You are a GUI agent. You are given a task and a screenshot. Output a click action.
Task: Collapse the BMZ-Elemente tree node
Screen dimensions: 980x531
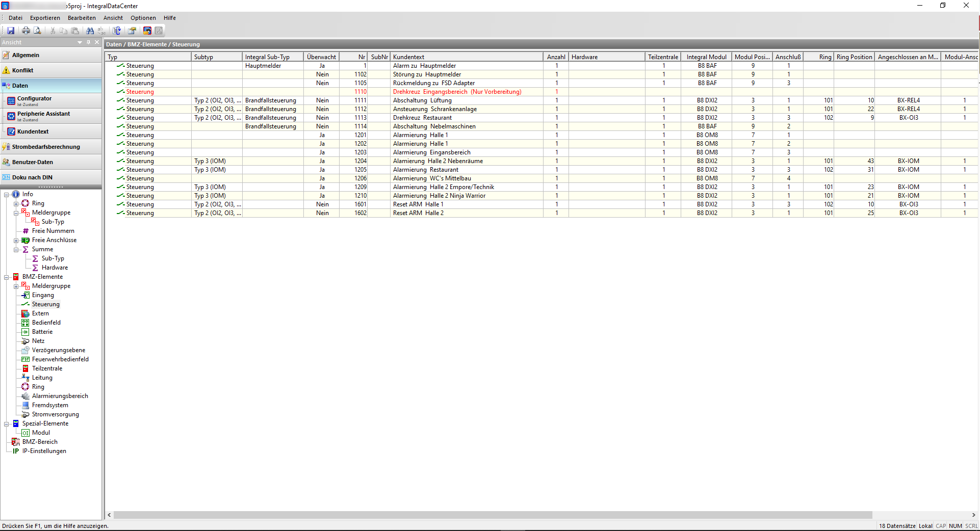tap(7, 277)
